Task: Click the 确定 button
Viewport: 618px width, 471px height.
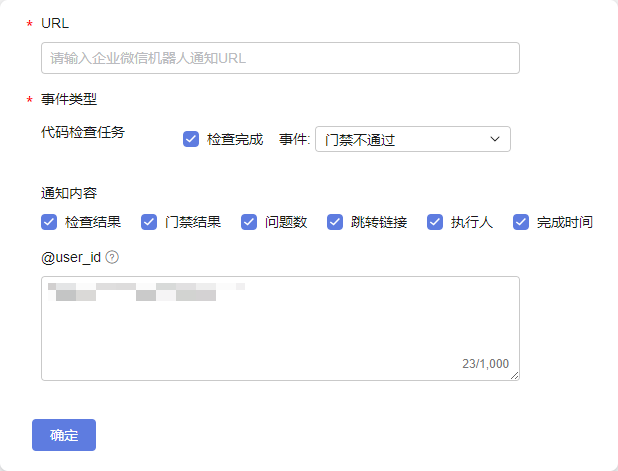Action: [64, 435]
